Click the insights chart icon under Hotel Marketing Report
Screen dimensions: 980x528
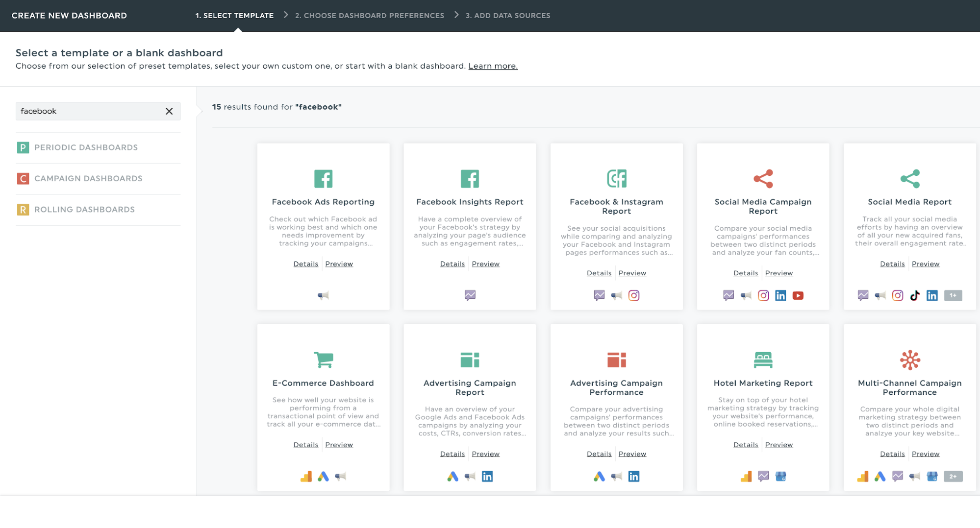tap(763, 476)
